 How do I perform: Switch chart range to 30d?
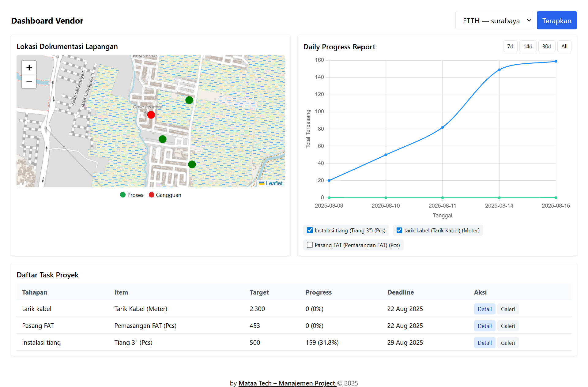click(547, 47)
